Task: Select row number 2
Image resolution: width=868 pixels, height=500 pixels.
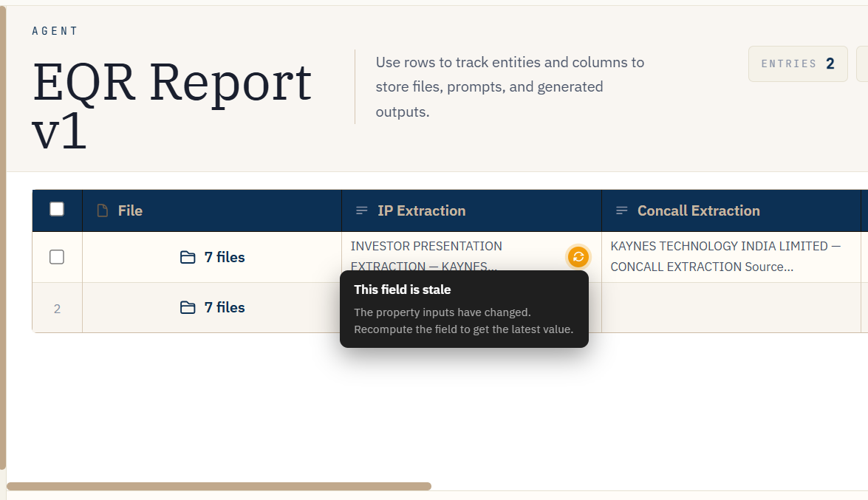Action: (x=57, y=309)
